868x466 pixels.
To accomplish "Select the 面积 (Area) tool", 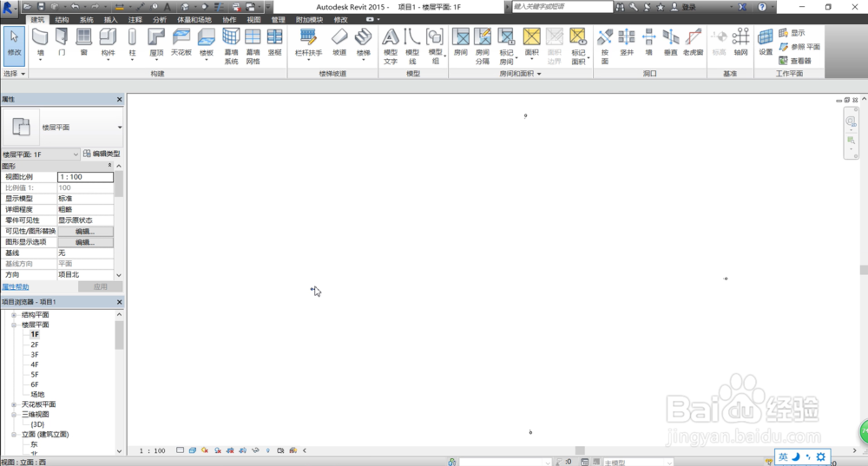I will click(531, 44).
